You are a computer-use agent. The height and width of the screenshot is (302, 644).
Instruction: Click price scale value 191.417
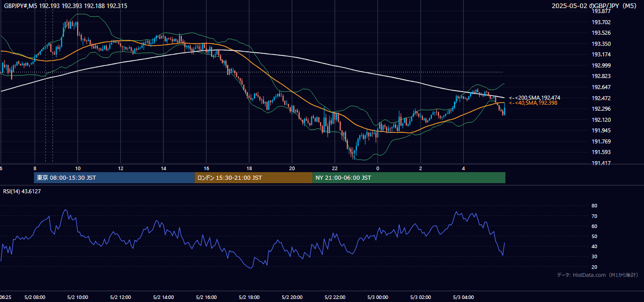coord(601,163)
